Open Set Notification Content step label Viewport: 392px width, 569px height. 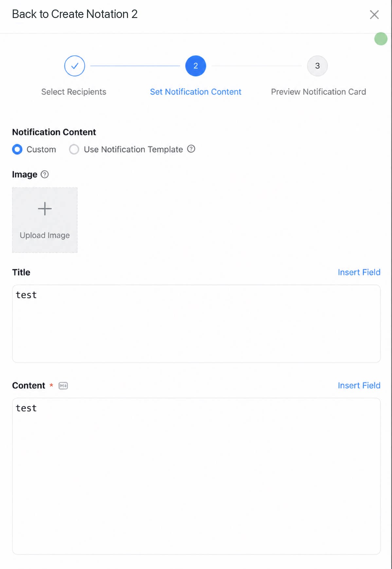pyautogui.click(x=196, y=92)
